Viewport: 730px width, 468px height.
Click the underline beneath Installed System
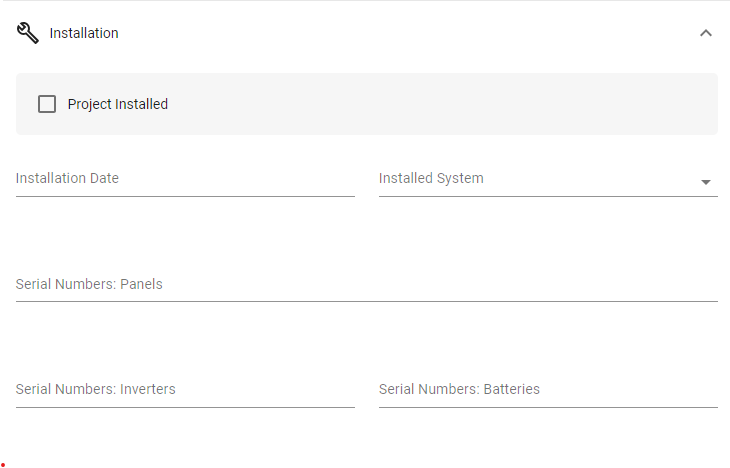548,197
